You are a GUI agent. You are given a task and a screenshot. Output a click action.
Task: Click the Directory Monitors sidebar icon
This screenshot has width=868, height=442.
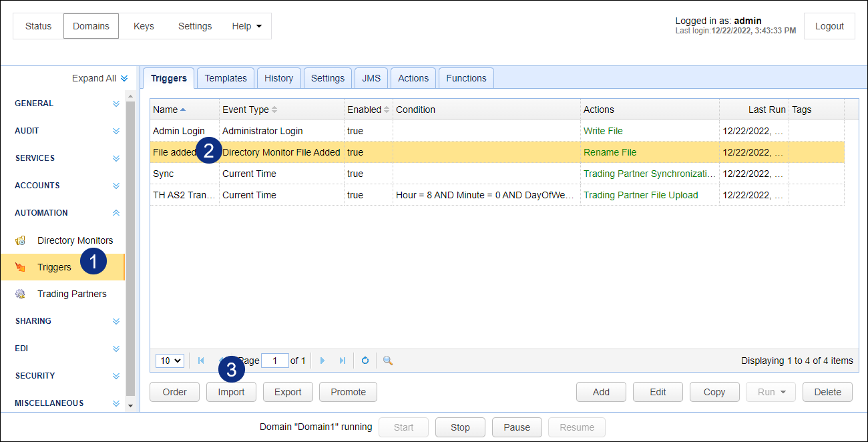(x=21, y=240)
